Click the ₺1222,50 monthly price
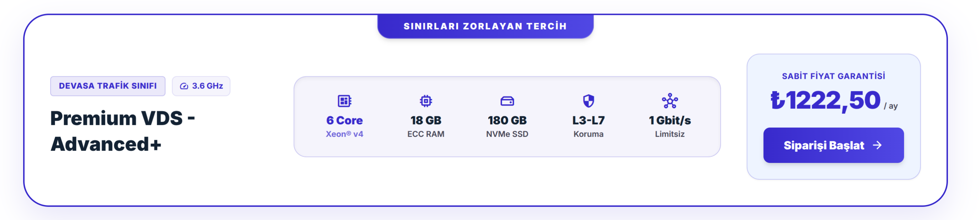 click(x=833, y=101)
